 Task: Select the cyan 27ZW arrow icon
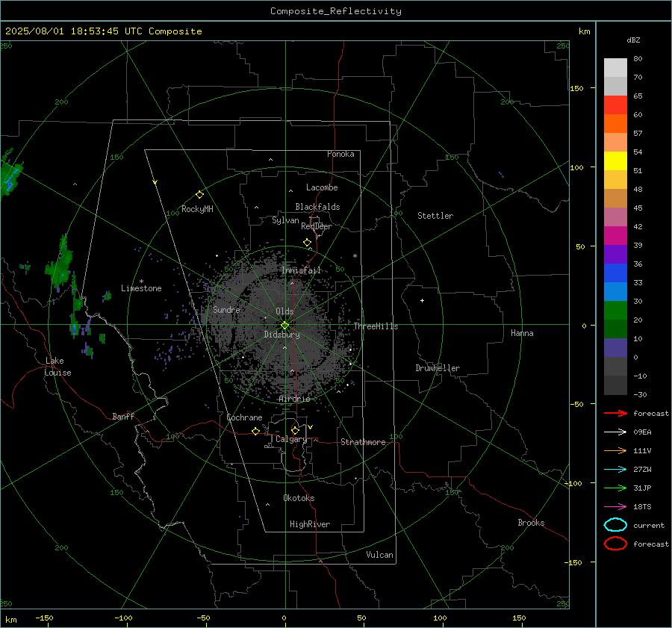click(615, 470)
